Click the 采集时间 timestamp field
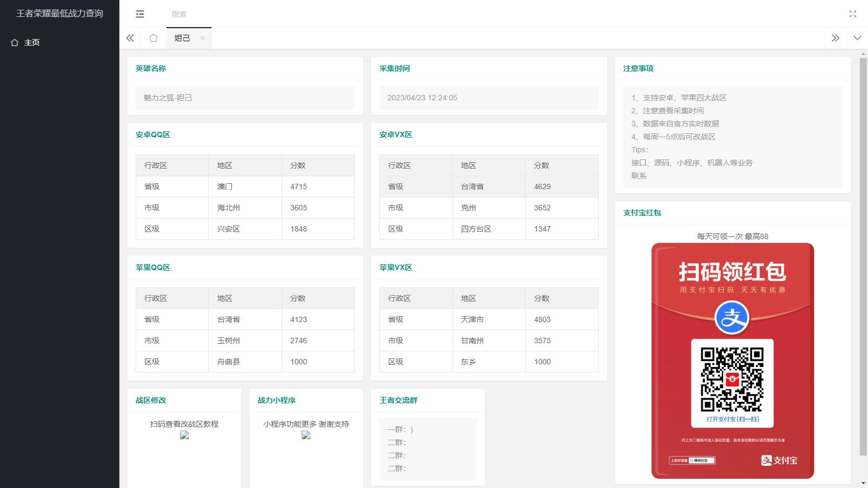The height and width of the screenshot is (488, 868). [488, 98]
